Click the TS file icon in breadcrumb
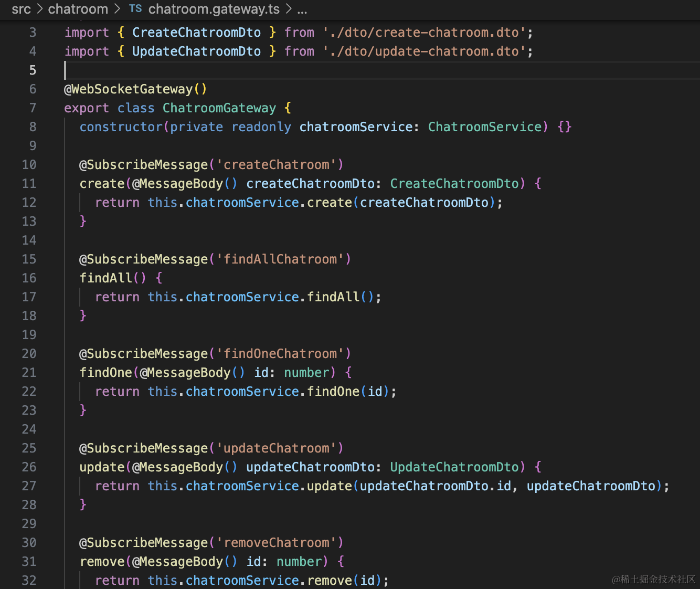The image size is (700, 589). [135, 9]
